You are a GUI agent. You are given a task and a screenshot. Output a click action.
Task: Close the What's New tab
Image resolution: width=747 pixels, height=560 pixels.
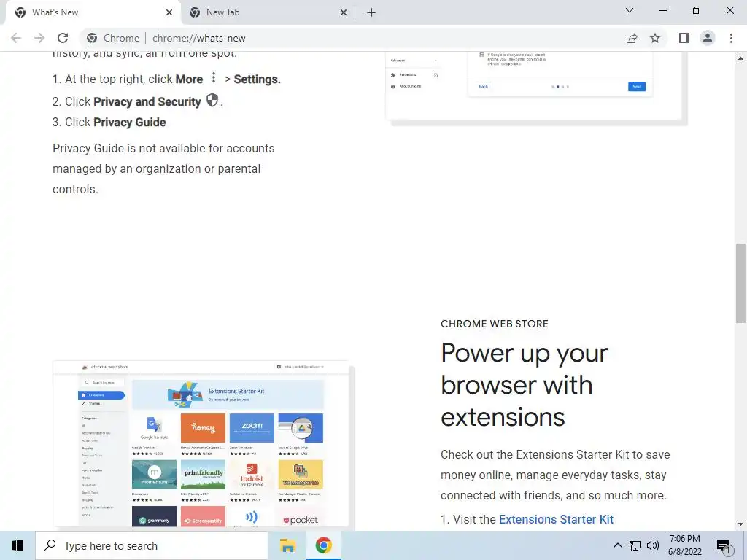point(169,12)
